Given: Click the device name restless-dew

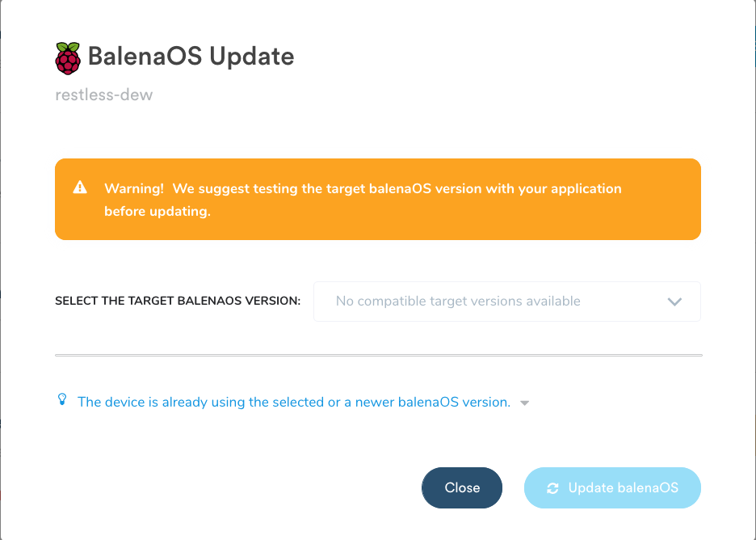Looking at the screenshot, I should [103, 95].
